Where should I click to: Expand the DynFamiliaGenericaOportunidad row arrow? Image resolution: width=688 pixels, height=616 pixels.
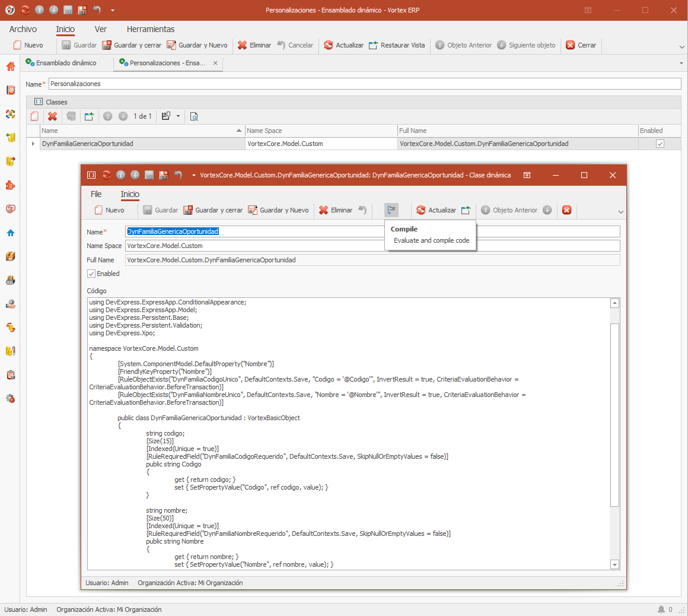pyautogui.click(x=33, y=144)
